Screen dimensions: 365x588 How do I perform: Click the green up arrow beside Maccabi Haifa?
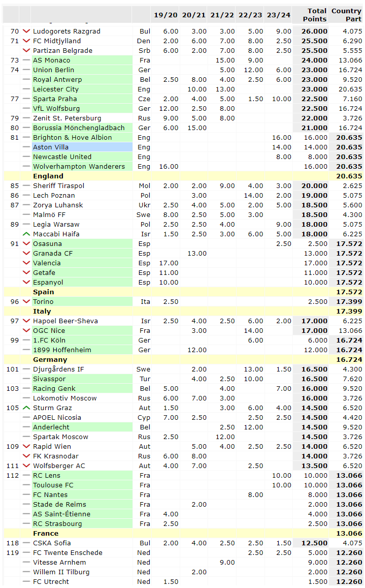coord(26,234)
